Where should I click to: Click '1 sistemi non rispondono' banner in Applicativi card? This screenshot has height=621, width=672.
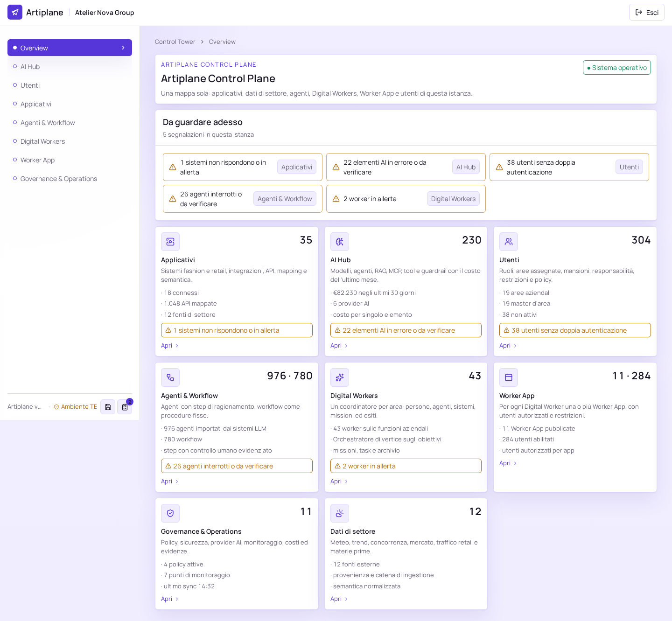point(237,330)
